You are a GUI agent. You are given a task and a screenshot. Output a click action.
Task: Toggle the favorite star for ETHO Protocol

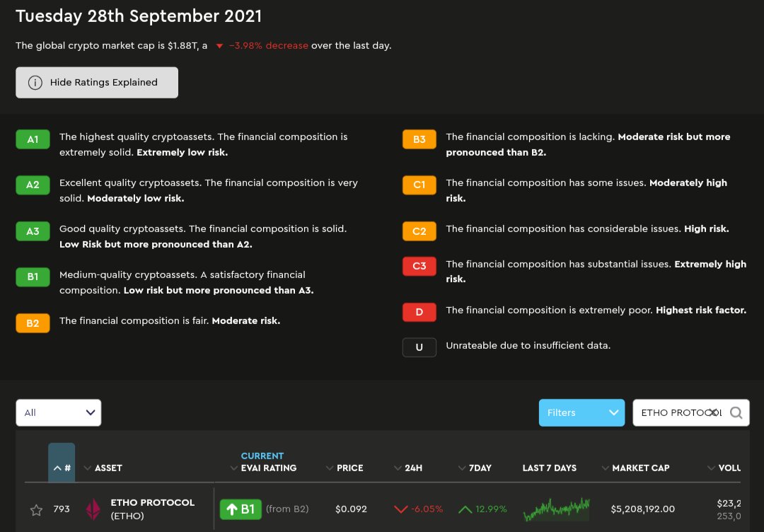(35, 508)
